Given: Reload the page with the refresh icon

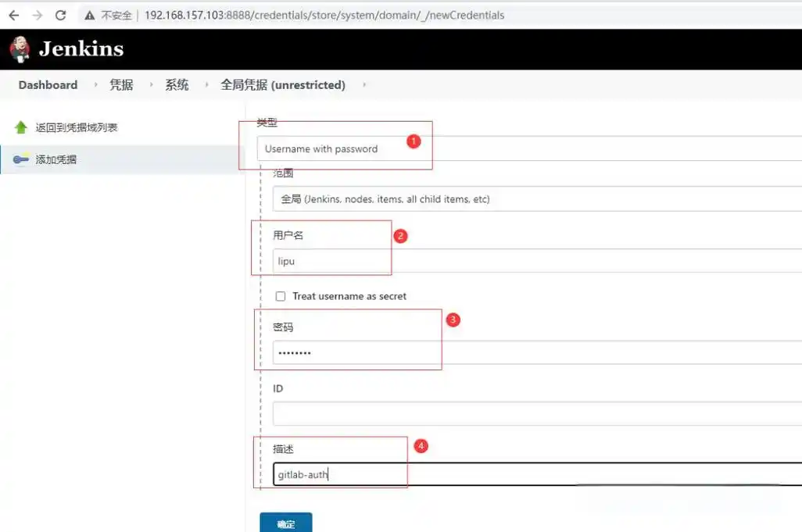Looking at the screenshot, I should 60,14.
